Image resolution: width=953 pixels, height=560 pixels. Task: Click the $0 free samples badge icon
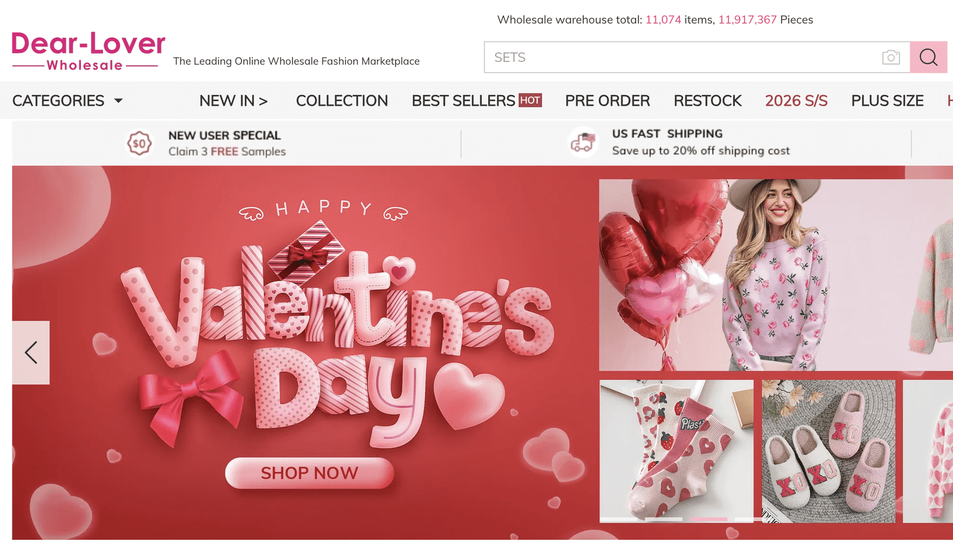pos(139,143)
